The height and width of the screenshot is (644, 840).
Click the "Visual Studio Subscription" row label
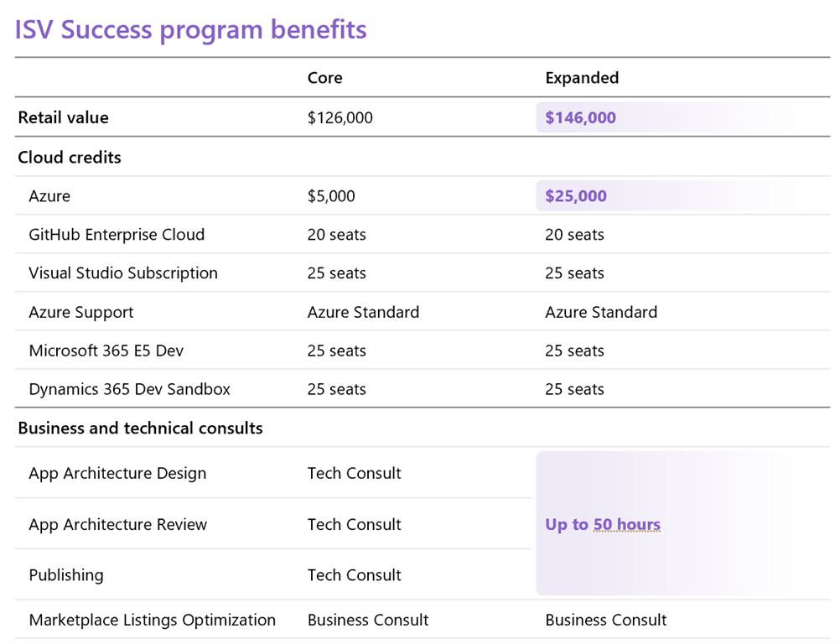pyautogui.click(x=123, y=273)
